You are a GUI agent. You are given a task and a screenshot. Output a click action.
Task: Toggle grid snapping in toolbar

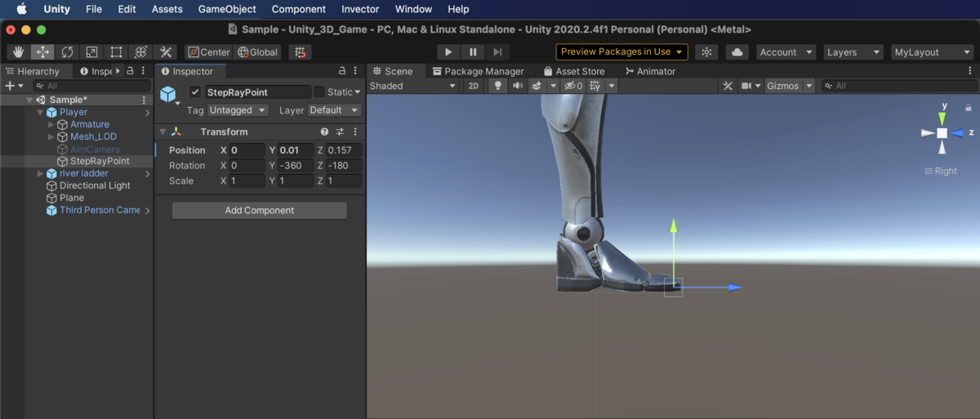[x=301, y=52]
